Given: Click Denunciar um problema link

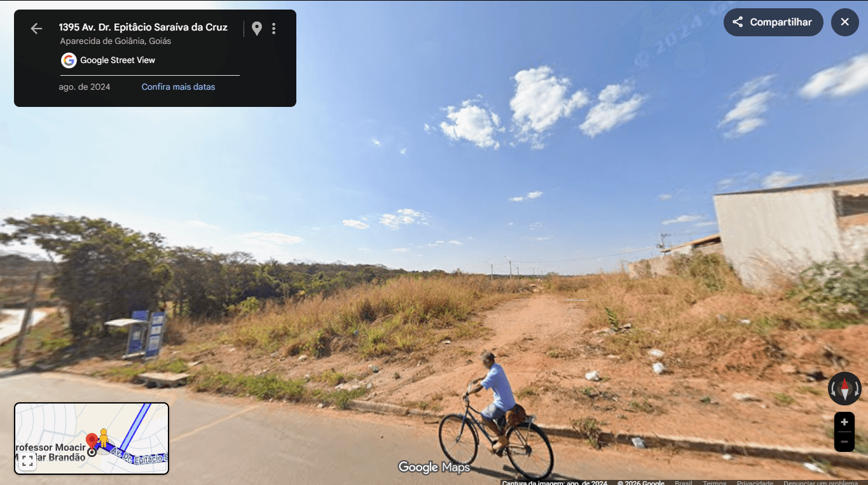Looking at the screenshot, I should coord(820,483).
